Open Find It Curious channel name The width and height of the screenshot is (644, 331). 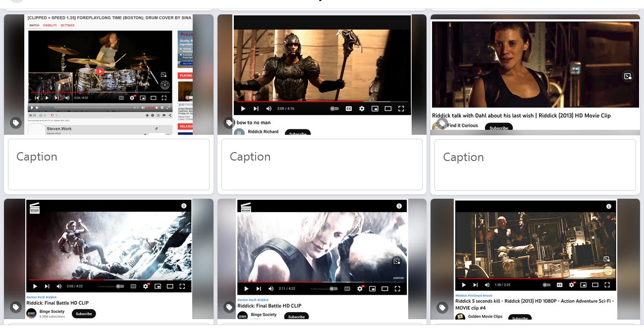click(x=463, y=125)
